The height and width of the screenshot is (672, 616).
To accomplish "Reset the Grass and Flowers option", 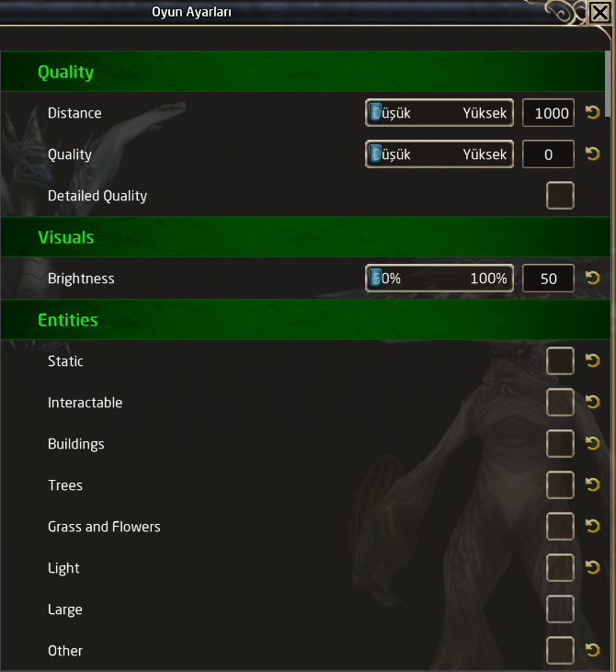I will [592, 526].
